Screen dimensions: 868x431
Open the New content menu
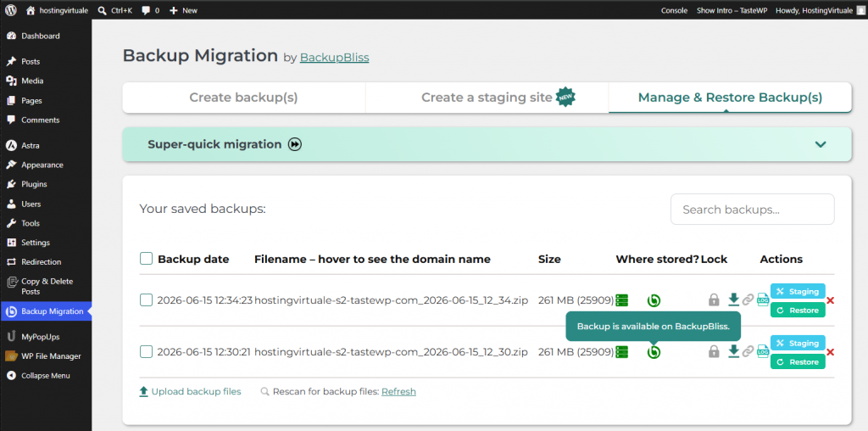pos(183,10)
